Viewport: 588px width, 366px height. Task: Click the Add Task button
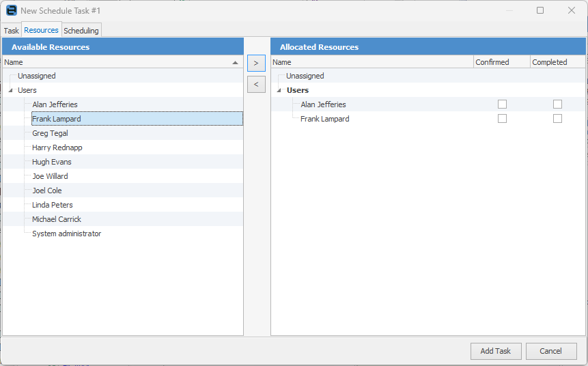point(496,351)
